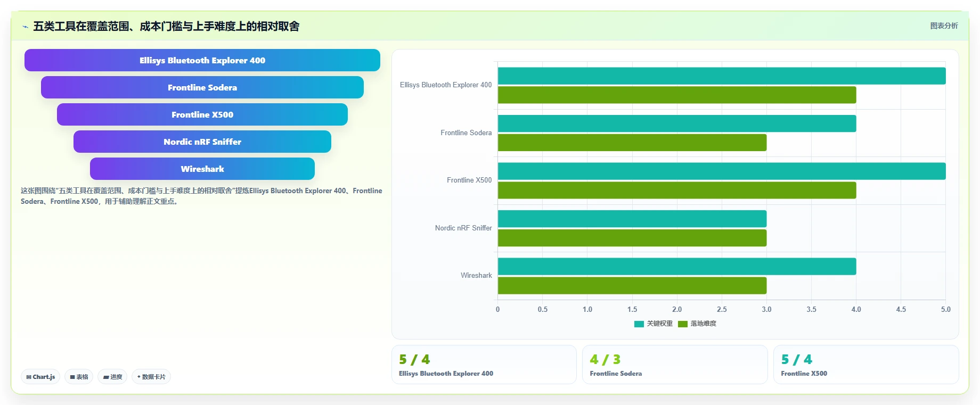Click the Frontline Sodera y-axis label
The height and width of the screenshot is (405, 980).
pyautogui.click(x=466, y=133)
